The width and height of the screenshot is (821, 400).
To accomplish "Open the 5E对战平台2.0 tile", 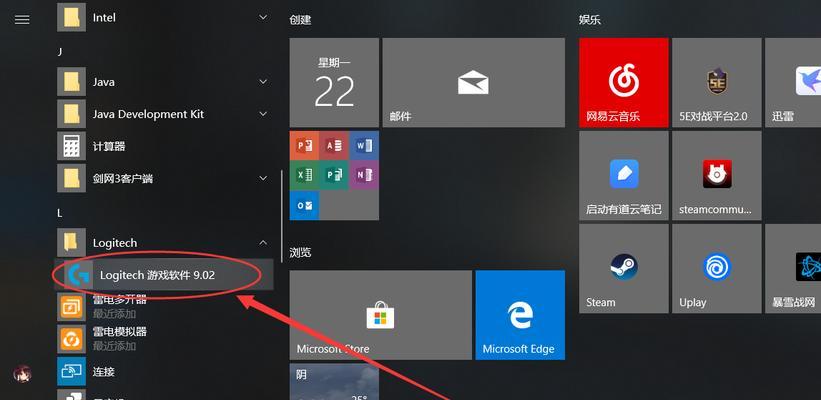I will (717, 82).
